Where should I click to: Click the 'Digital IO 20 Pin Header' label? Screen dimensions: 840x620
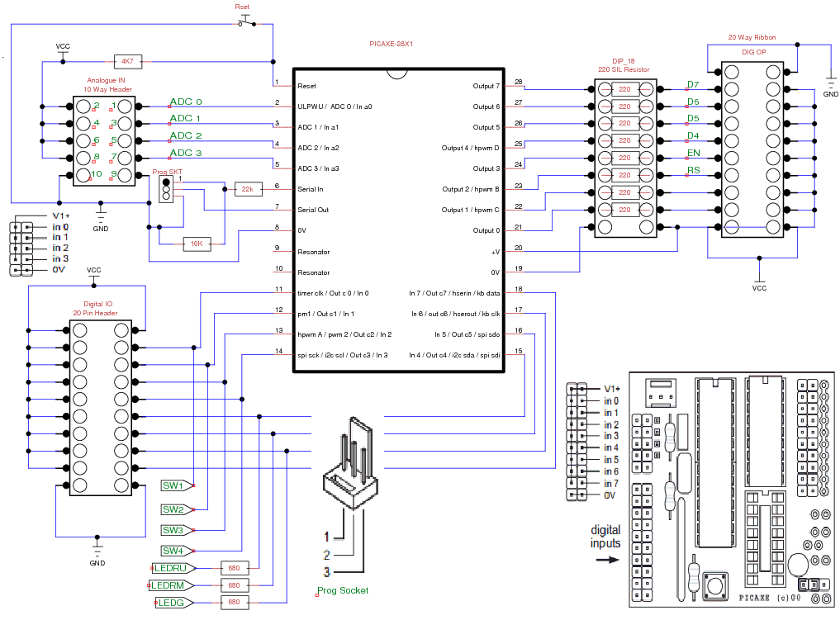96,309
